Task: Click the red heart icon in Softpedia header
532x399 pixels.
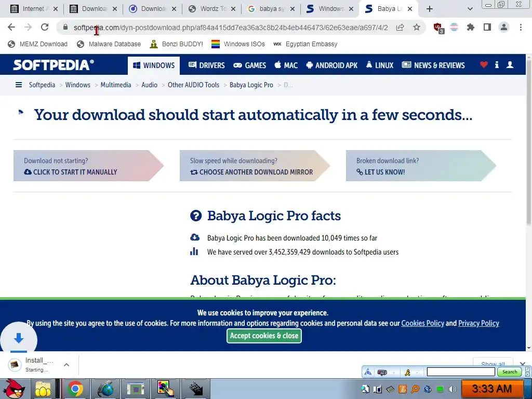Action: click(484, 65)
